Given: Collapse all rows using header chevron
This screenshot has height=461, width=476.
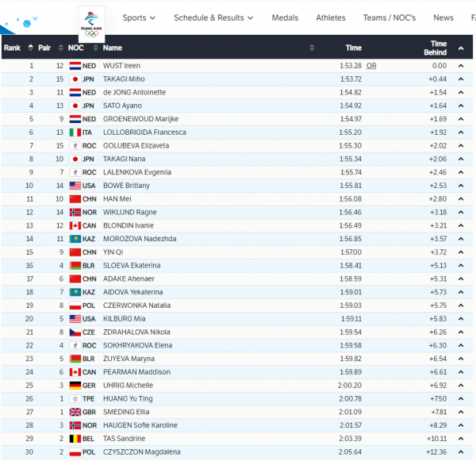Looking at the screenshot, I should coord(461,48).
